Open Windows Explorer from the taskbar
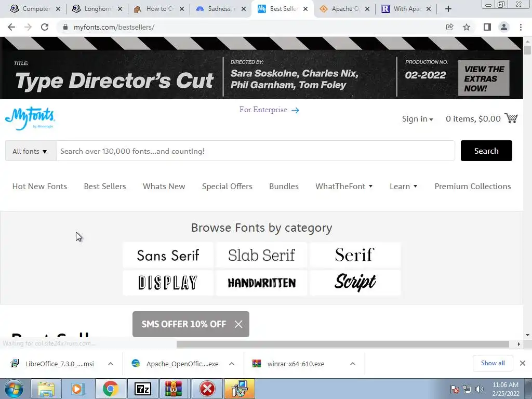 tap(46, 389)
